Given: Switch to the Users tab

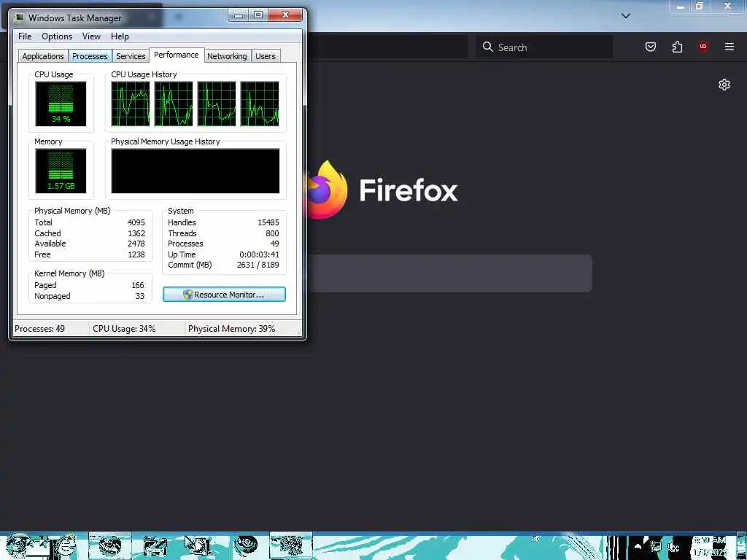Looking at the screenshot, I should (x=266, y=56).
